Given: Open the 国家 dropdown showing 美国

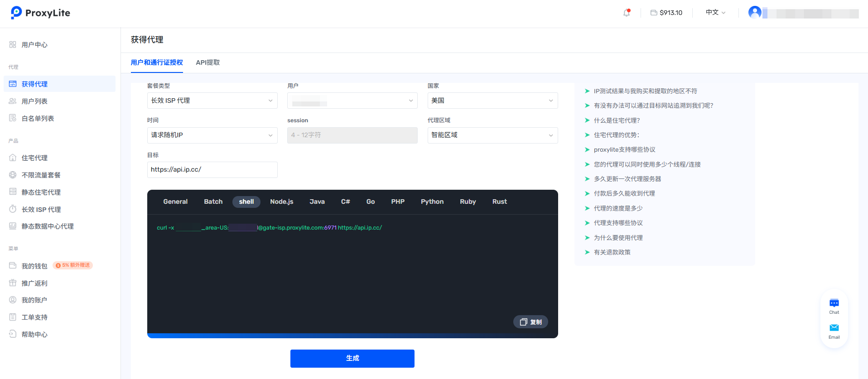Looking at the screenshot, I should click(493, 101).
